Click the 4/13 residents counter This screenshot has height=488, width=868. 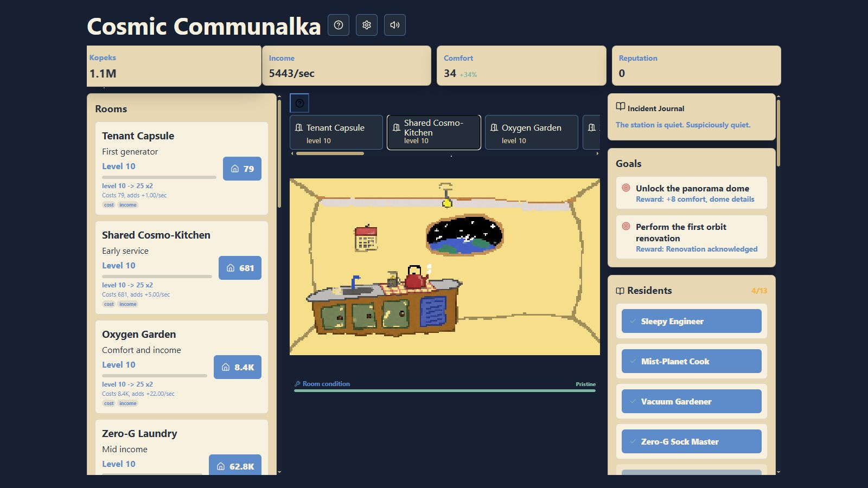(759, 291)
